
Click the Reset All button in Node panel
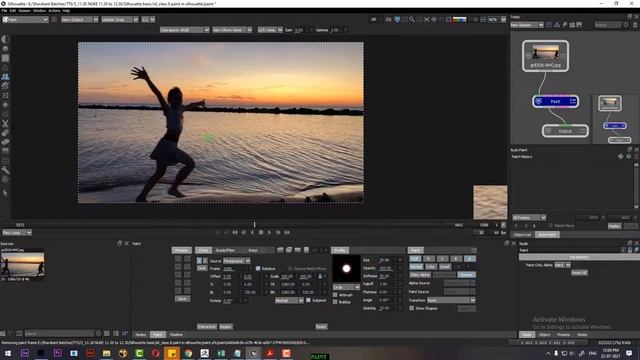point(579,273)
